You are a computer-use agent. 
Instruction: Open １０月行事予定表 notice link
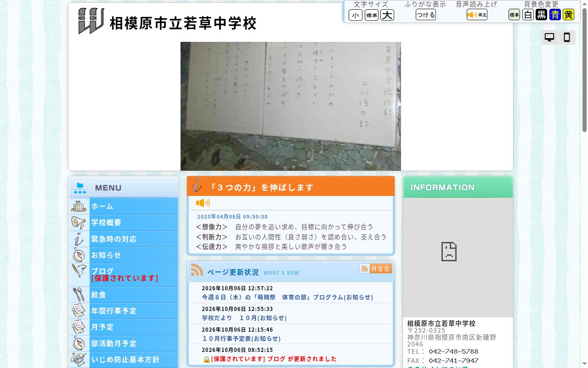click(241, 339)
